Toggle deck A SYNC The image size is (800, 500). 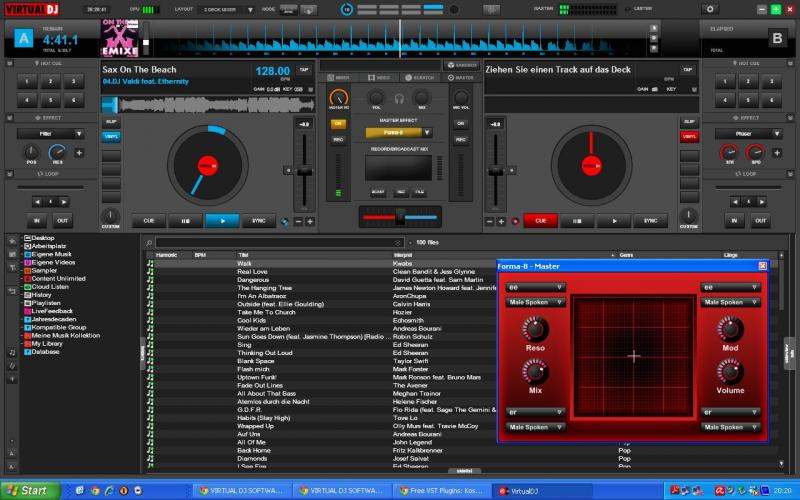259,221
